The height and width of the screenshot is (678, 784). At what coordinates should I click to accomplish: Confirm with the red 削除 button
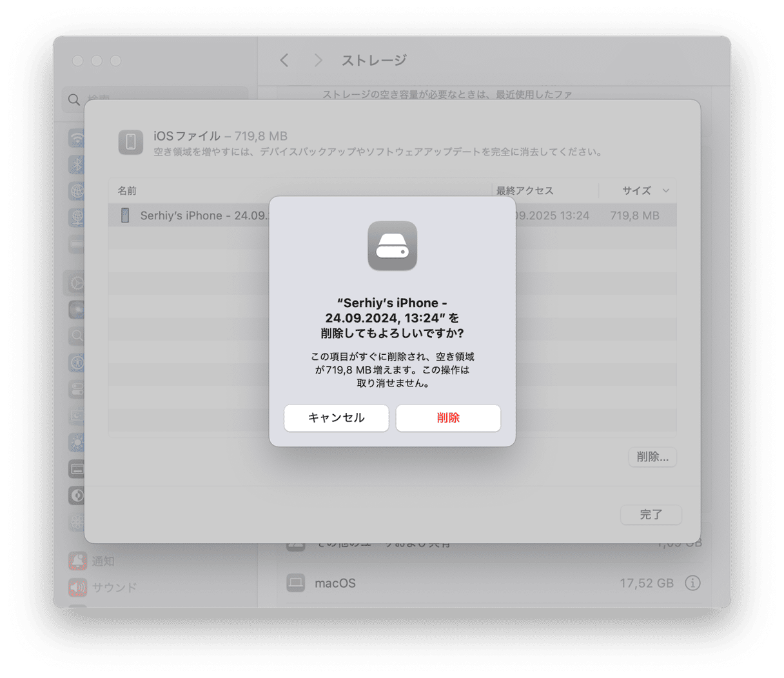pyautogui.click(x=448, y=418)
